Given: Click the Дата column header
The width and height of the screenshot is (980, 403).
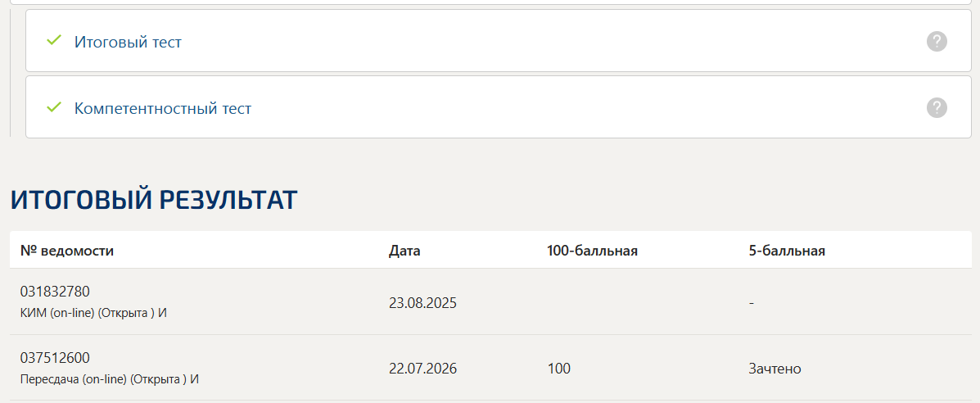Looking at the screenshot, I should [x=404, y=251].
